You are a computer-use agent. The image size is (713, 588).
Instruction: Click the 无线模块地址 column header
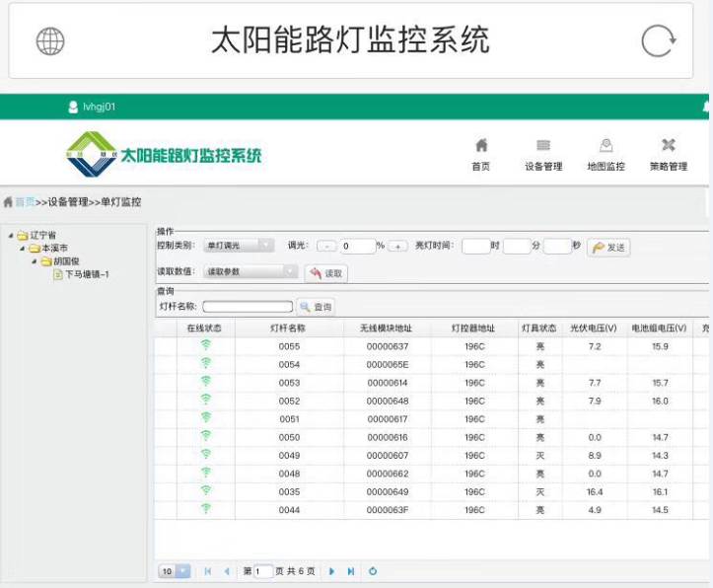pos(386,328)
